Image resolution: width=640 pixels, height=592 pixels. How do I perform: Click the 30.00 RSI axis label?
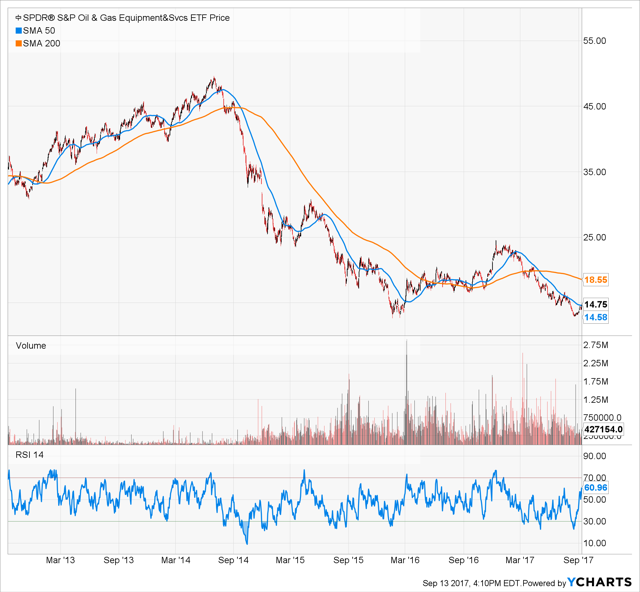[595, 521]
